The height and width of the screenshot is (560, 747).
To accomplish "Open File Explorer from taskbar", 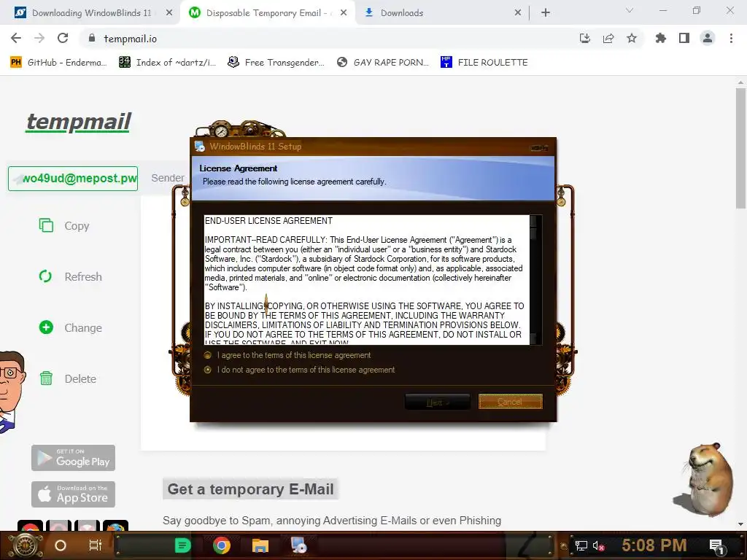I will click(x=260, y=545).
